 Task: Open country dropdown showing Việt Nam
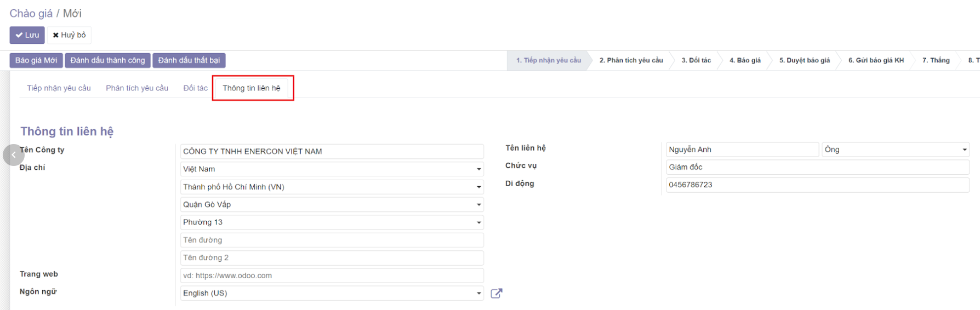pos(332,169)
